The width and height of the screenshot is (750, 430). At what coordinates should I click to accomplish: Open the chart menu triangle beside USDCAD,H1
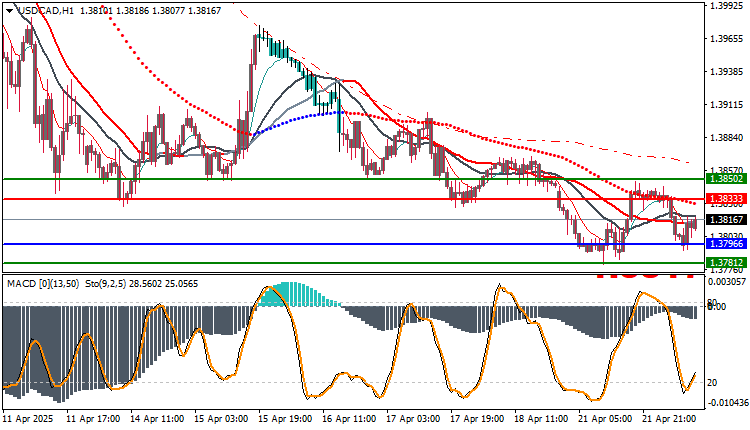click(9, 11)
